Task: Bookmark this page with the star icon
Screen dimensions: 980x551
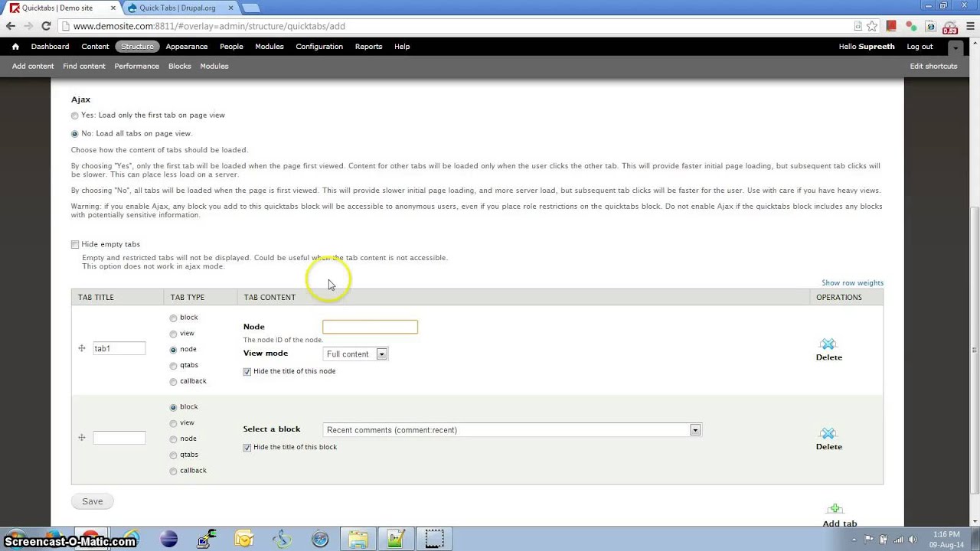Action: pos(872,26)
